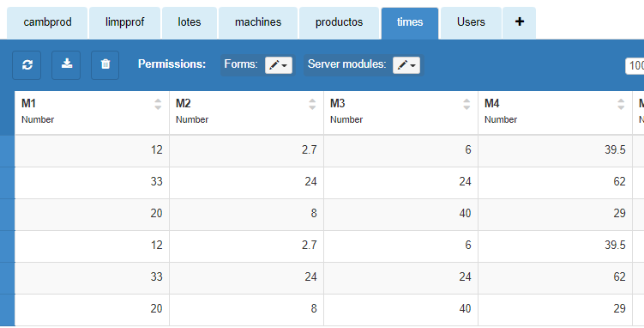
Task: Switch to the cambprod tab
Action: pos(47,22)
